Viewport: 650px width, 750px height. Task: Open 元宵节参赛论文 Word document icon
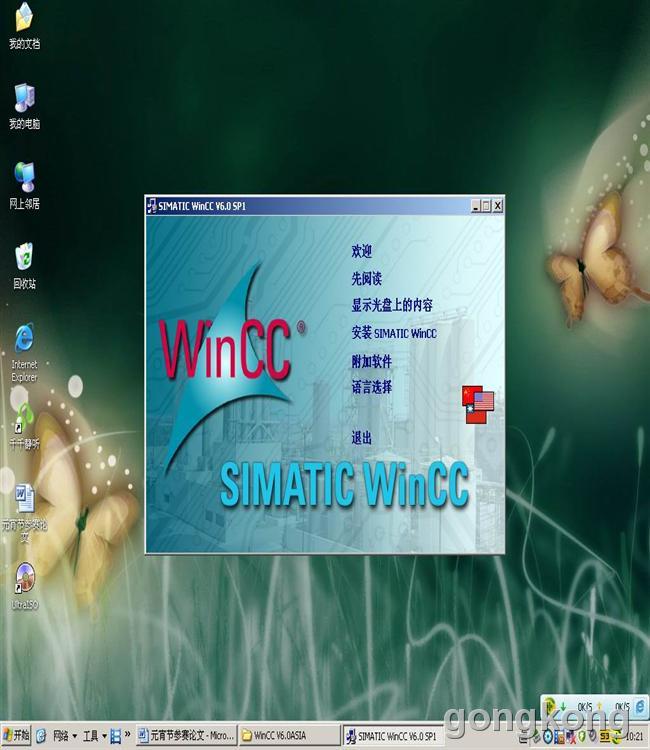[x=23, y=498]
